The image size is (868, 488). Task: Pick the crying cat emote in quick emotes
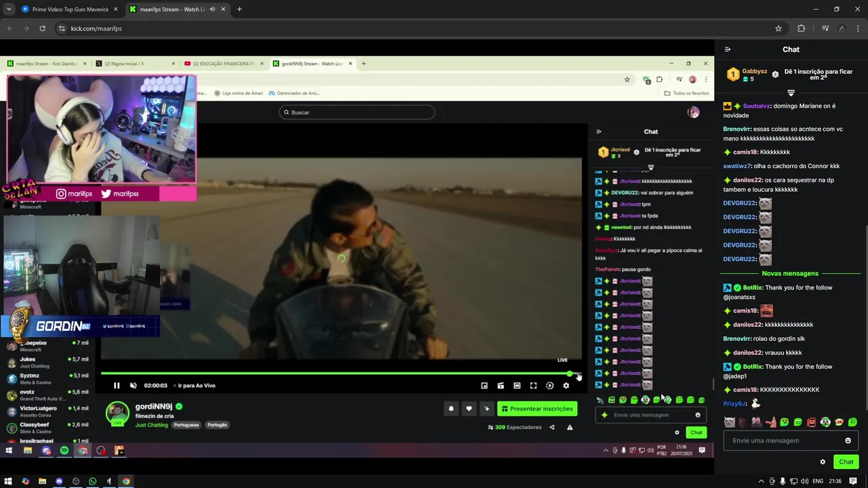coord(730,422)
